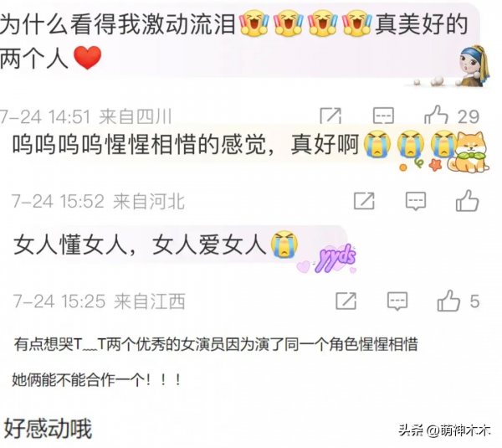502x448 pixels.
Task: Like the comment with 29 likes
Action: [436, 116]
